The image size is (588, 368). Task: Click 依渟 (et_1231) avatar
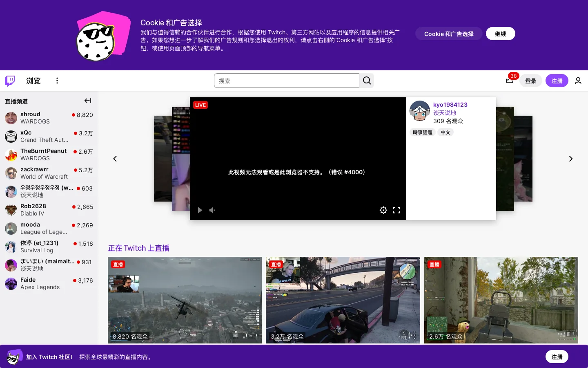pyautogui.click(x=11, y=247)
